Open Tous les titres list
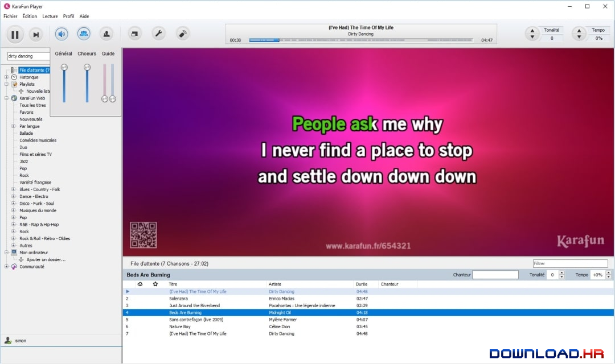 (32, 105)
